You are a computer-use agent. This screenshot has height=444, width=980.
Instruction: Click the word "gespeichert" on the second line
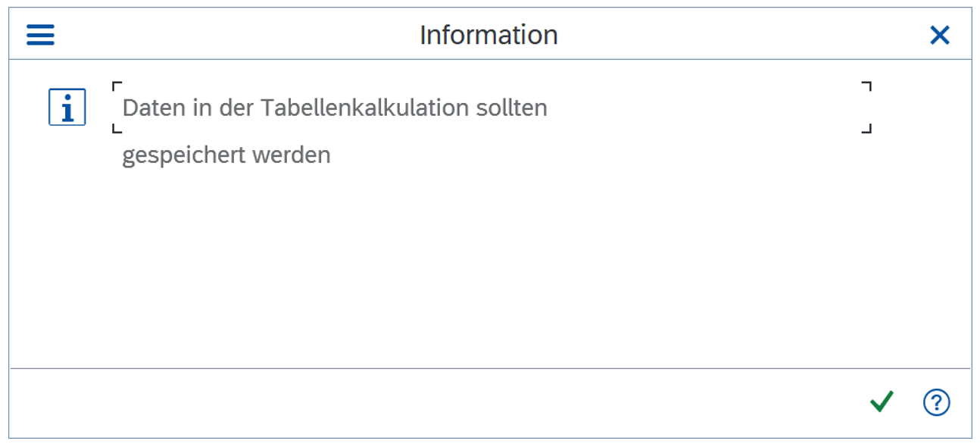click(x=183, y=156)
